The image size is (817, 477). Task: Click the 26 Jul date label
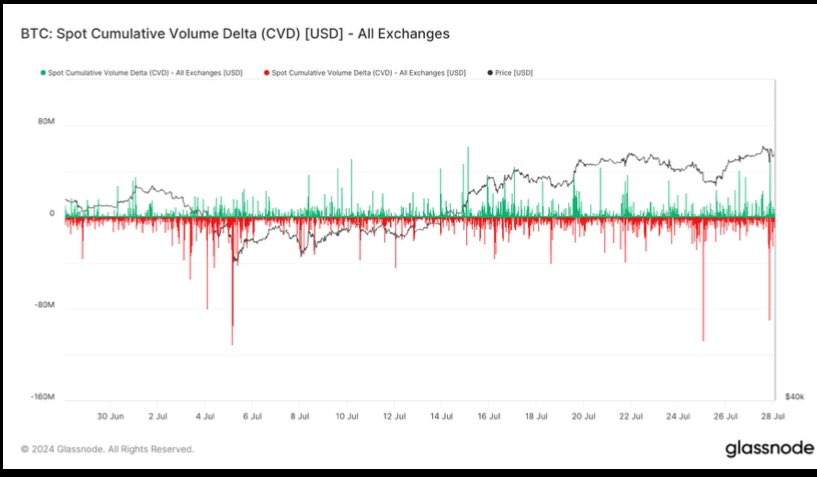tap(725, 417)
